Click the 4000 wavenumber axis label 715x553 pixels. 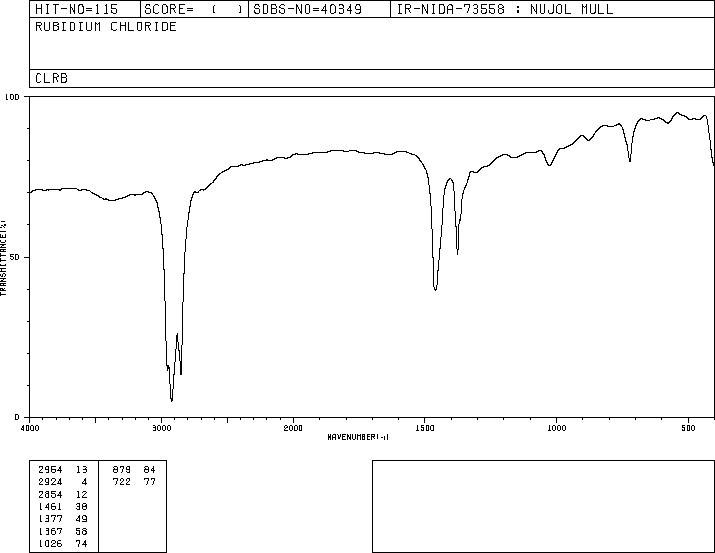tap(30, 428)
